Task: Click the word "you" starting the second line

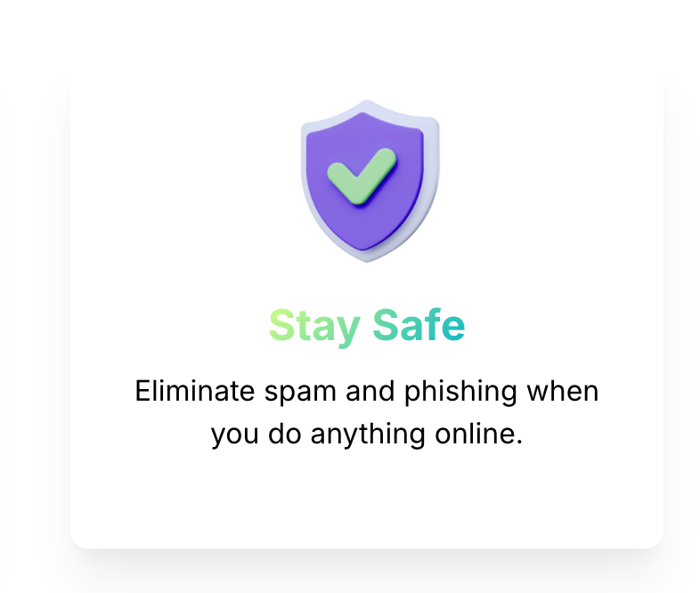Action: pyautogui.click(x=234, y=436)
